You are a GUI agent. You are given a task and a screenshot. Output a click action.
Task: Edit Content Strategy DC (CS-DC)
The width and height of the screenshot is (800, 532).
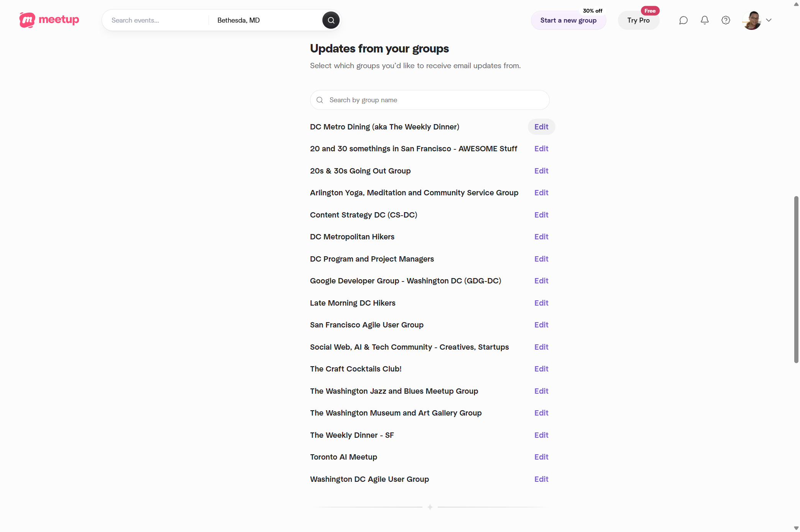click(541, 215)
